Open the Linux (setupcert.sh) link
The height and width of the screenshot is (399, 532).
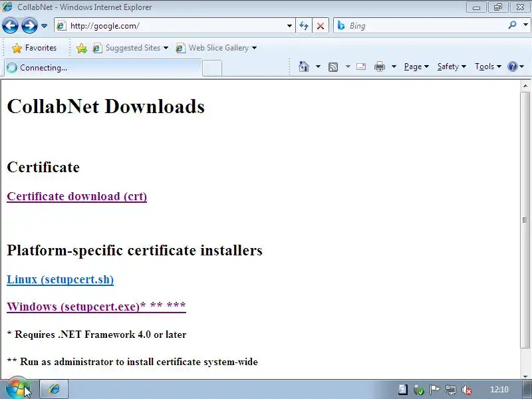[x=60, y=279]
